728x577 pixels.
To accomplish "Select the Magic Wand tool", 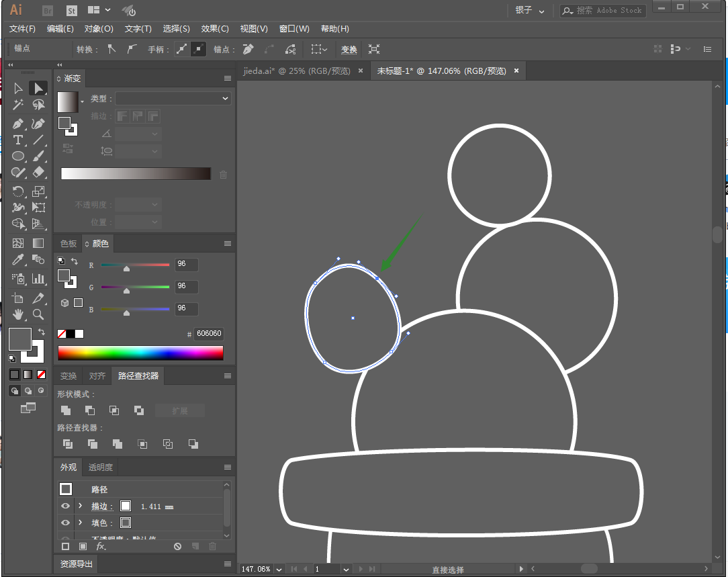I will tap(18, 105).
